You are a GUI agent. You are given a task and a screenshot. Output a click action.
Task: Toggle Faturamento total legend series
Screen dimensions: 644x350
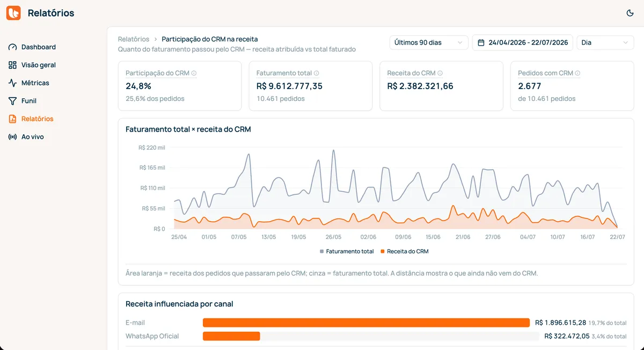tap(347, 251)
